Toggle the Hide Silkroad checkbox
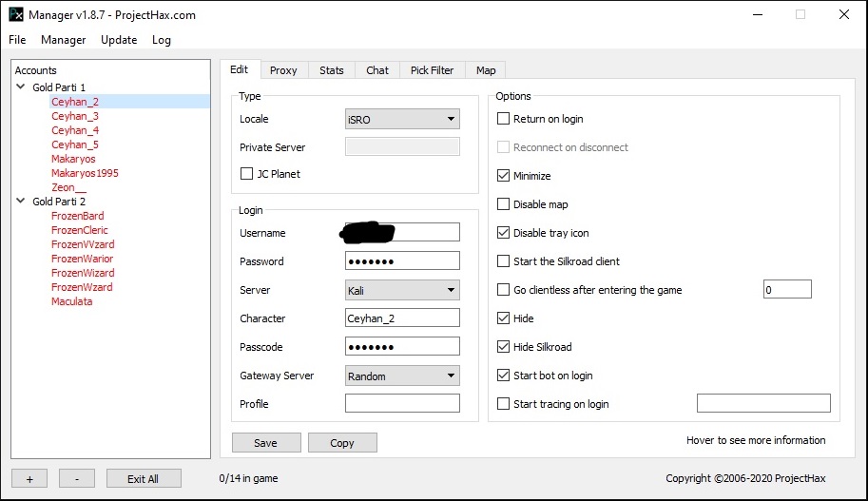The height and width of the screenshot is (501, 868). 504,347
